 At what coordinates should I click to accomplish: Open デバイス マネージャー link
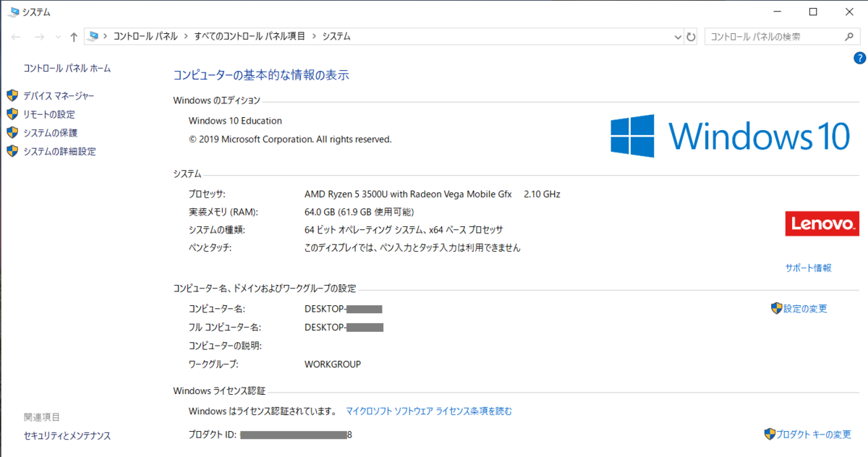point(59,95)
